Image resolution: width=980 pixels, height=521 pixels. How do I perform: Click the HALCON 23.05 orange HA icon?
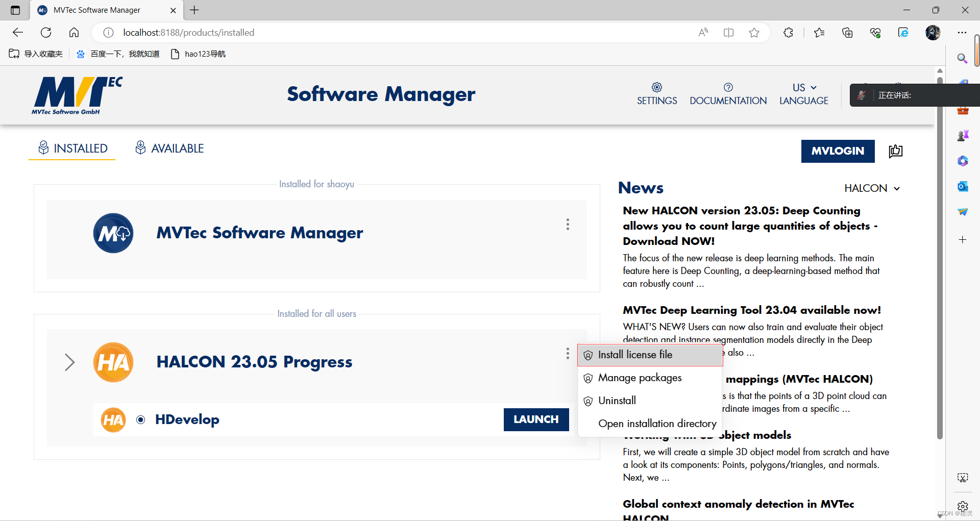(x=113, y=362)
